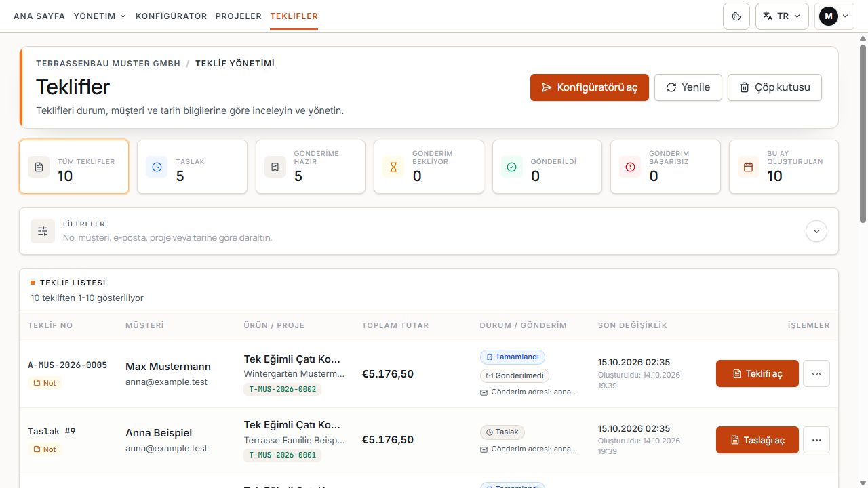The width and height of the screenshot is (868, 488).
Task: Select the Taslak #9 draft number
Action: (52, 432)
